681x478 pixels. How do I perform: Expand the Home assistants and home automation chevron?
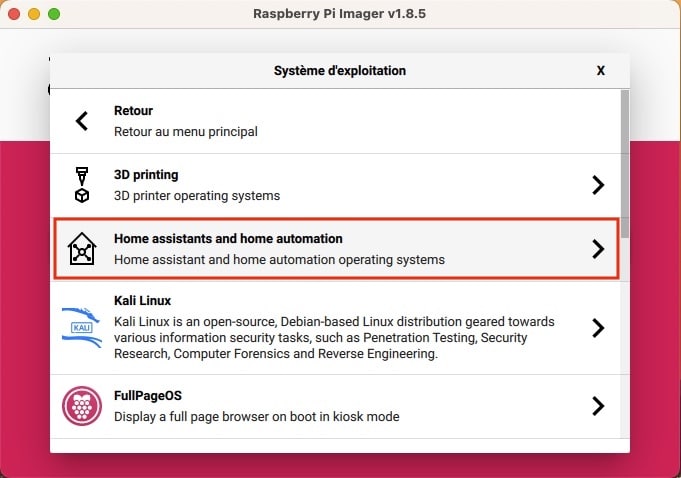[598, 249]
